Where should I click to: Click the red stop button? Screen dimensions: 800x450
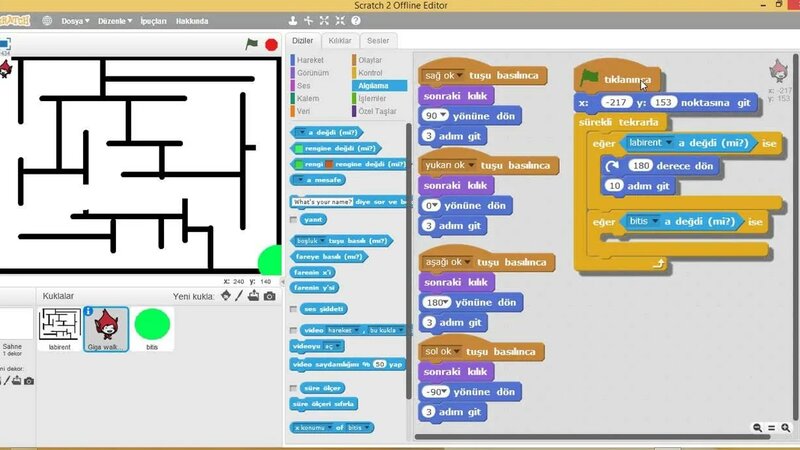271,45
